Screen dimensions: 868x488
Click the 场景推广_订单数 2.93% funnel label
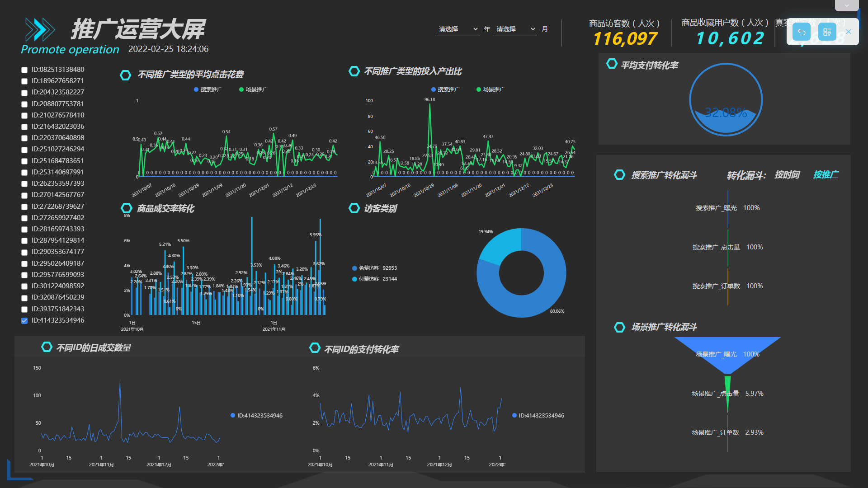click(x=727, y=432)
